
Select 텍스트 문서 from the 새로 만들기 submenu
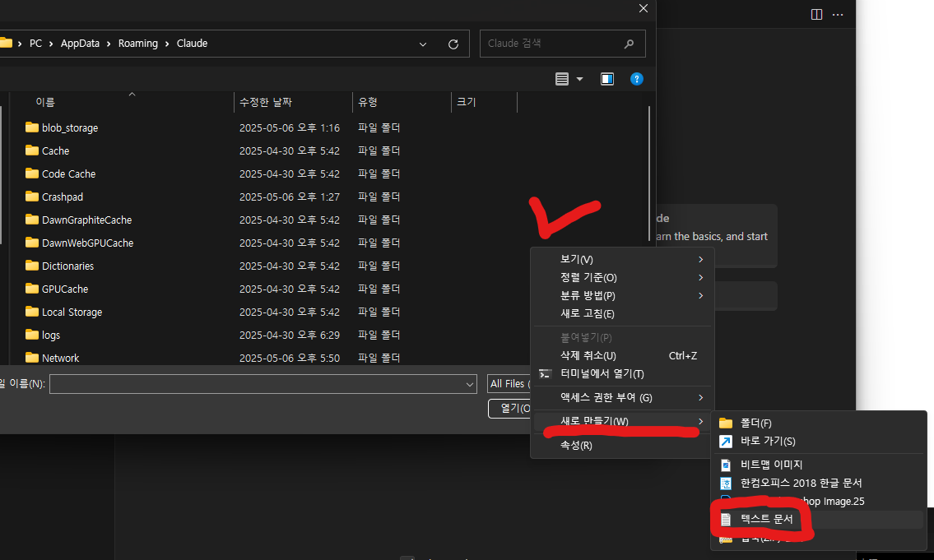click(769, 519)
